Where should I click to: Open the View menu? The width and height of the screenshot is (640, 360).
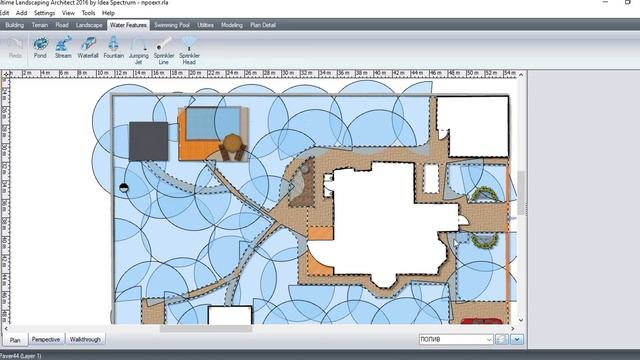click(68, 13)
